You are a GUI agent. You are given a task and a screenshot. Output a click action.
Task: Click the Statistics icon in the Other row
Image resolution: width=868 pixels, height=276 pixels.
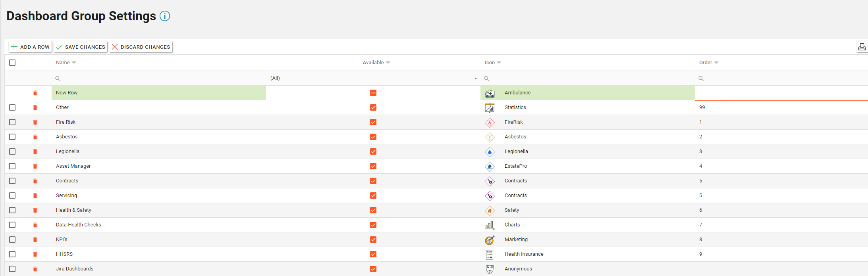click(490, 107)
